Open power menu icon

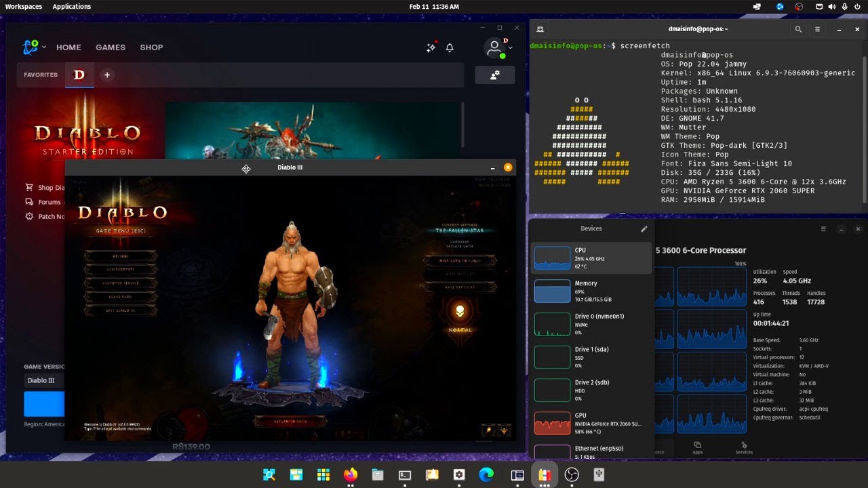858,6
